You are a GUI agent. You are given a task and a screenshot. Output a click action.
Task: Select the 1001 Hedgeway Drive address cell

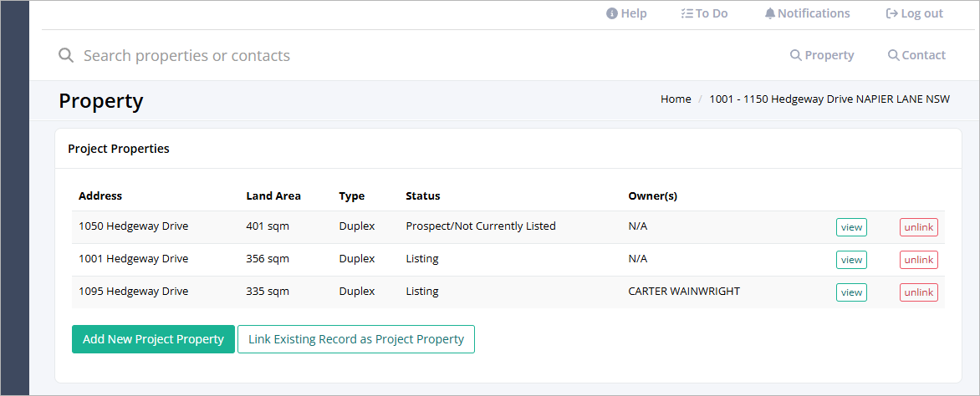(133, 259)
